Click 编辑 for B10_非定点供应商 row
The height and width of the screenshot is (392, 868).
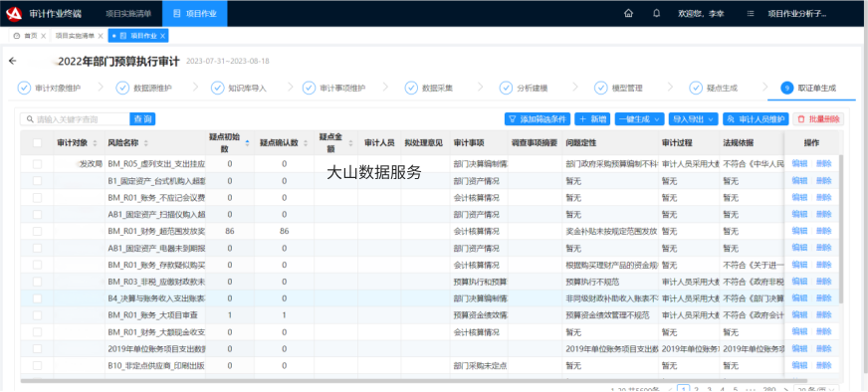[x=799, y=365]
